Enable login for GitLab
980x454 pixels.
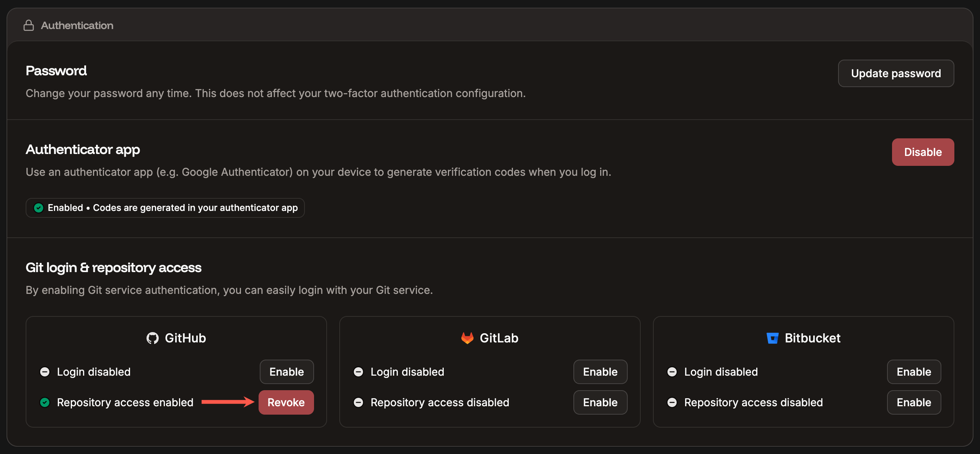point(600,371)
